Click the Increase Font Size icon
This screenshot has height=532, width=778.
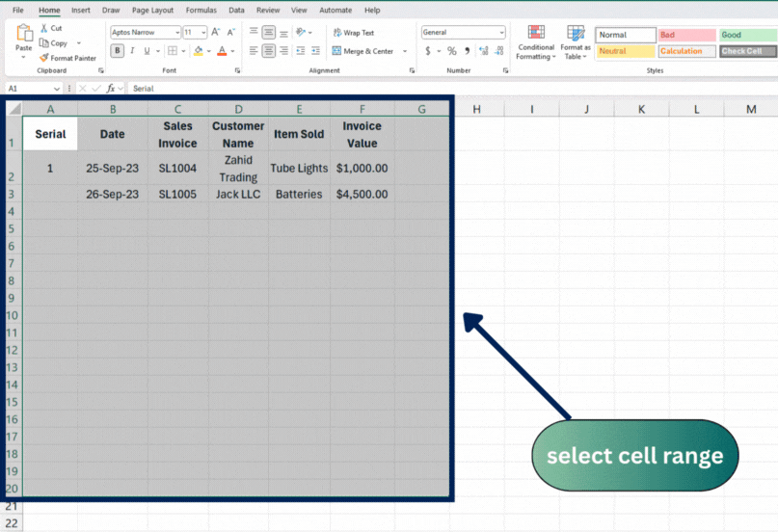coord(215,32)
